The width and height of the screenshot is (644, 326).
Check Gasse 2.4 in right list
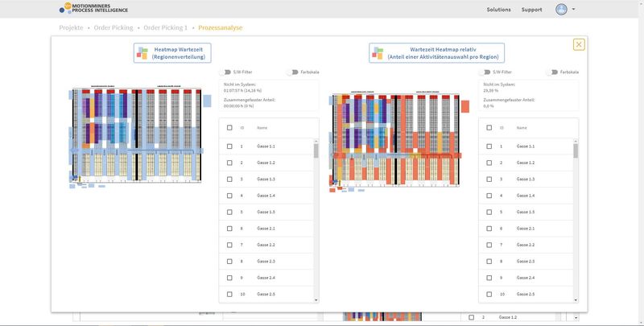point(489,278)
